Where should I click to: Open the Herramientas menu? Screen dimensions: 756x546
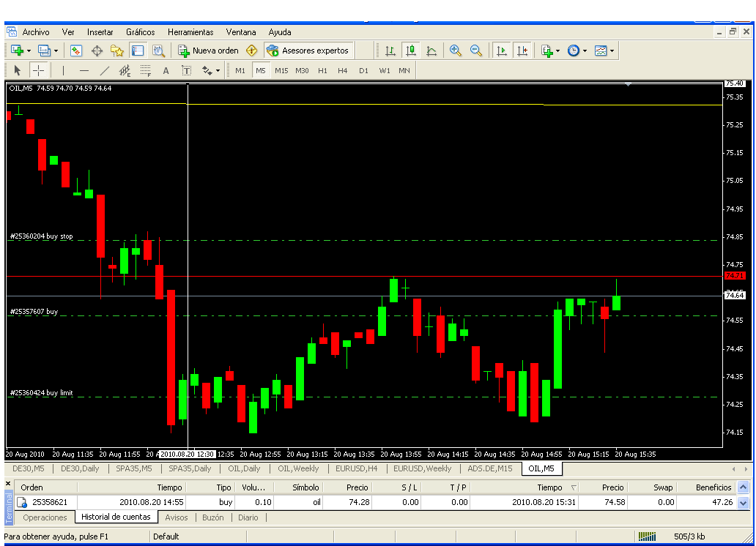[x=190, y=32]
